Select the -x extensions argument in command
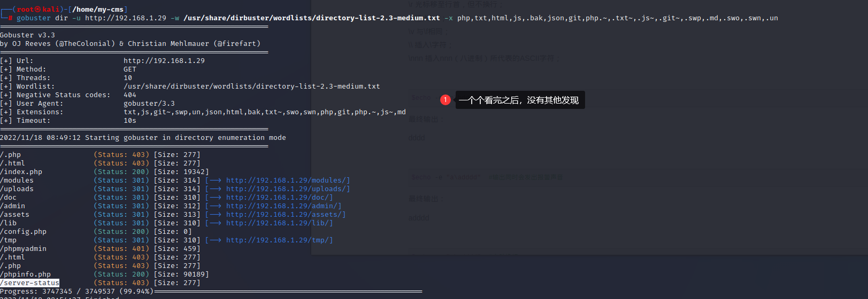The height and width of the screenshot is (299, 868). pyautogui.click(x=611, y=18)
